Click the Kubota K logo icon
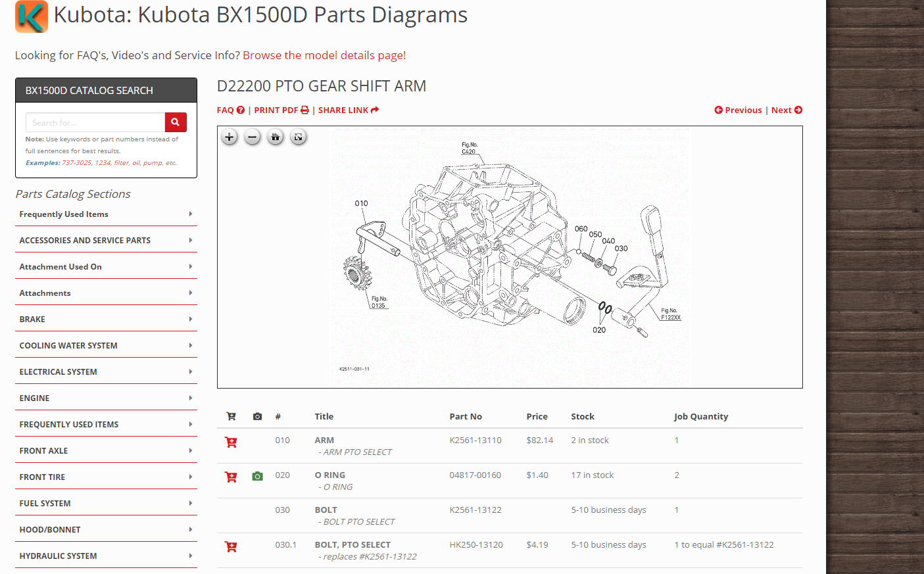The image size is (924, 574). (x=32, y=16)
